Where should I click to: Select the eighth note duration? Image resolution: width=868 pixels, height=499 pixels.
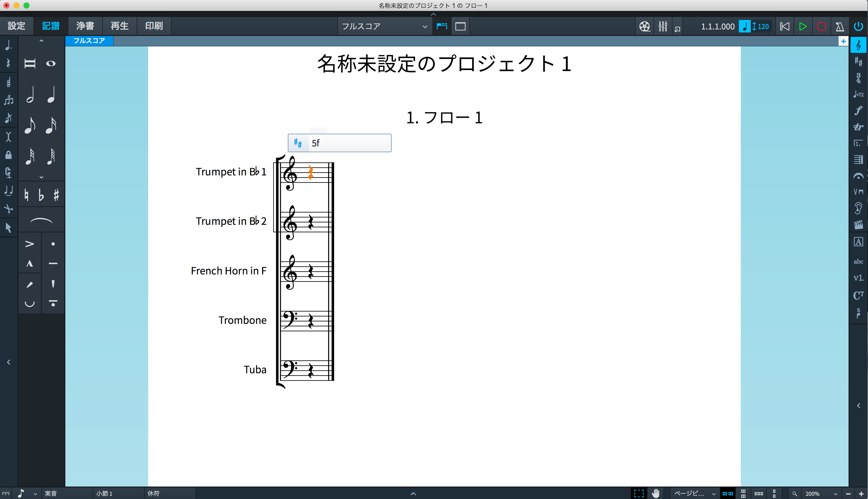(30, 125)
